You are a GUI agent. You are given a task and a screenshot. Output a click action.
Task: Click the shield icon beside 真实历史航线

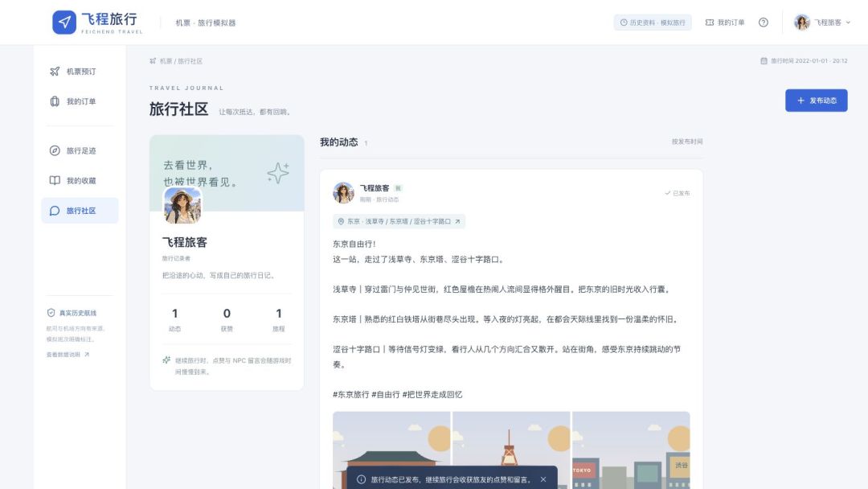pyautogui.click(x=51, y=313)
